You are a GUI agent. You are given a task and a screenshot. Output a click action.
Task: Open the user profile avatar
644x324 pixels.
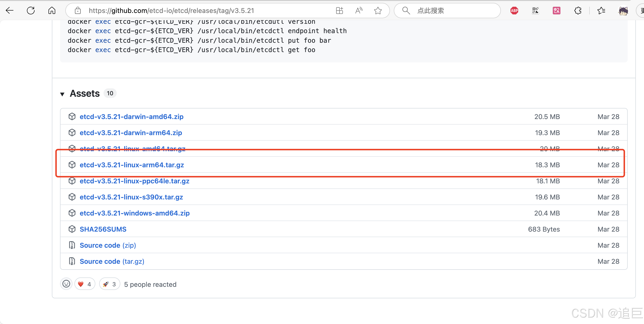point(623,11)
